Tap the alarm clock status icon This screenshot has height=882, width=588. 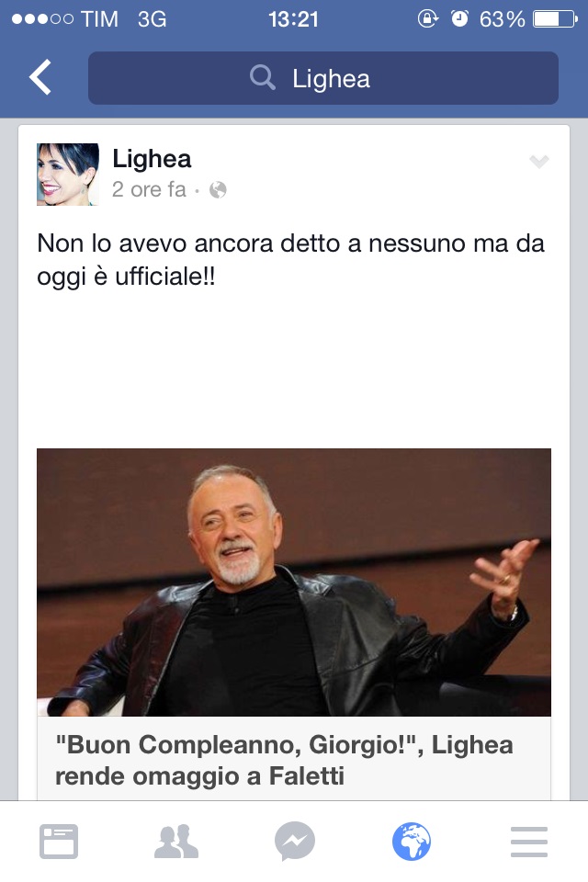459,19
